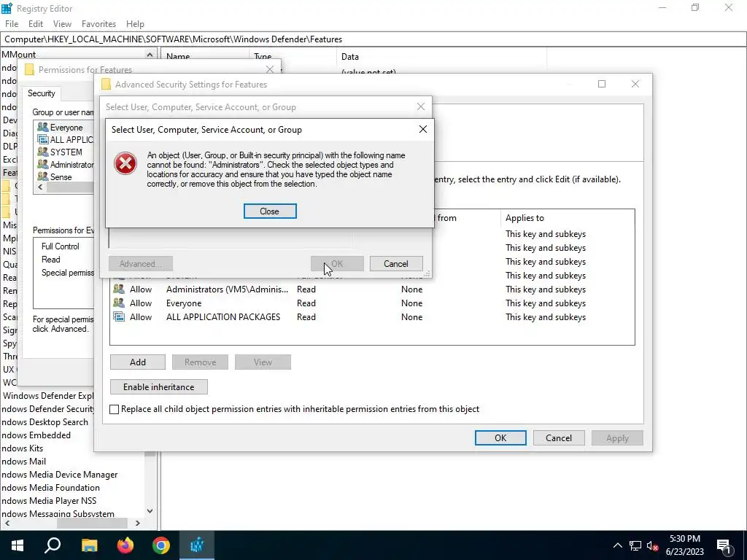Click Apply in Advanced Security Settings
Image resolution: width=747 pixels, height=560 pixels.
[x=617, y=437]
